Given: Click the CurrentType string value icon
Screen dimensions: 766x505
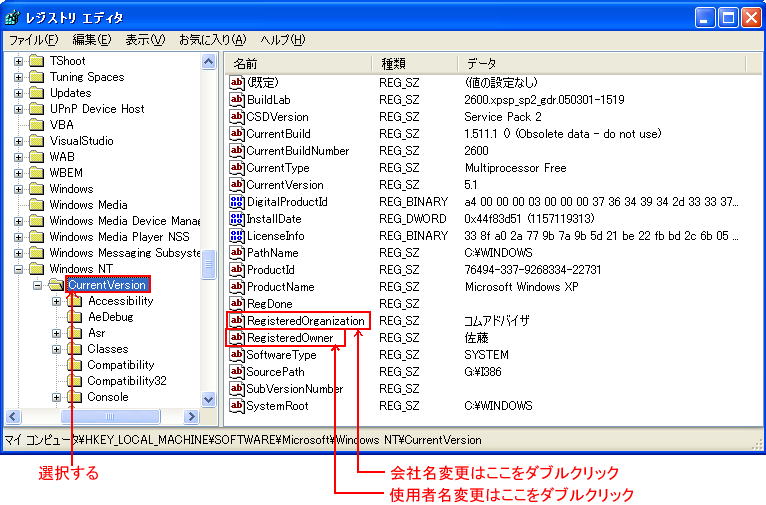Looking at the screenshot, I should click(237, 168).
